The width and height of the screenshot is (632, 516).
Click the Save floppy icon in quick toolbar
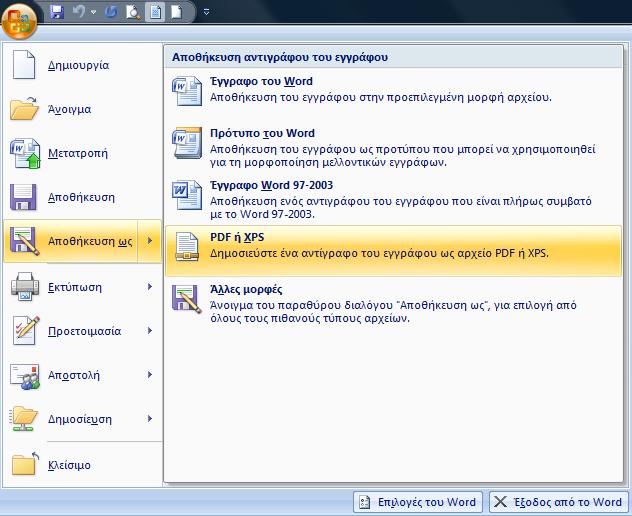click(x=57, y=12)
